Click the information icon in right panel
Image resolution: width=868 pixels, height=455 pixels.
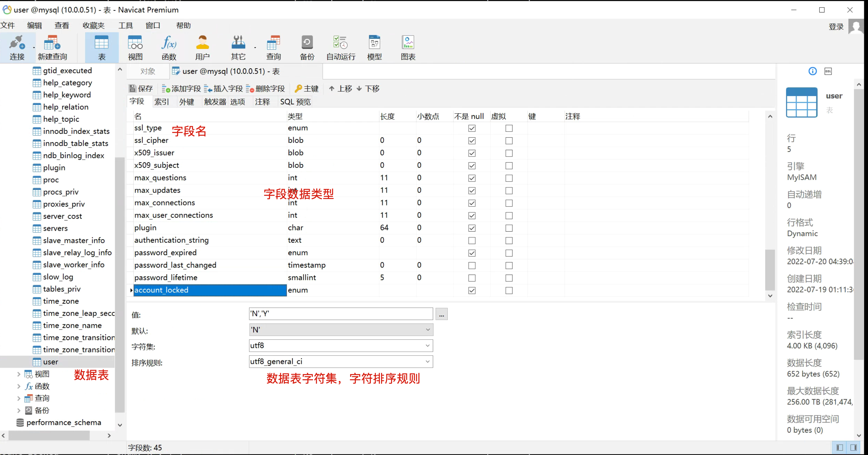[812, 71]
